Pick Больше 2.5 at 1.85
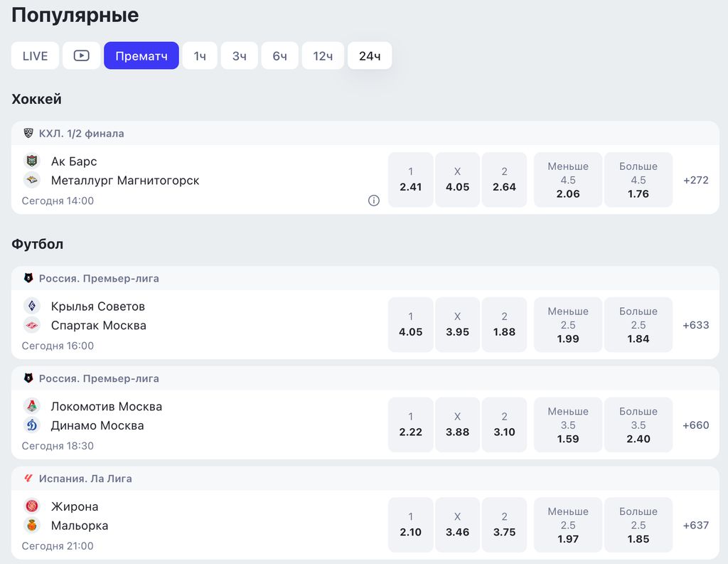 click(638, 525)
